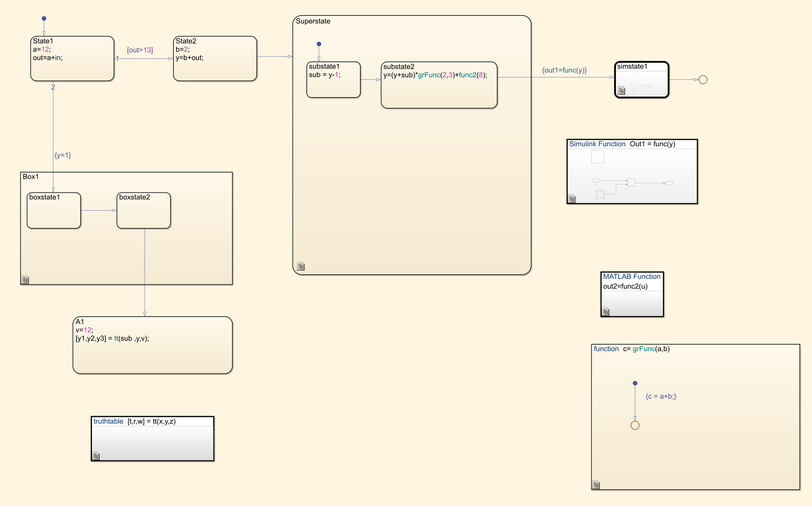Click the Out1 = func(y) signature text
Viewport: 812px width, 506px height.
pos(652,144)
